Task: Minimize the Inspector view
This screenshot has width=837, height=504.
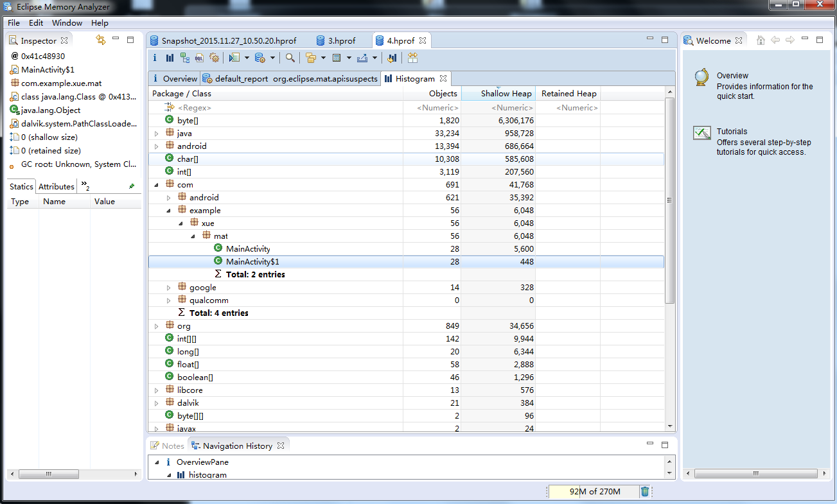Action: [116, 39]
